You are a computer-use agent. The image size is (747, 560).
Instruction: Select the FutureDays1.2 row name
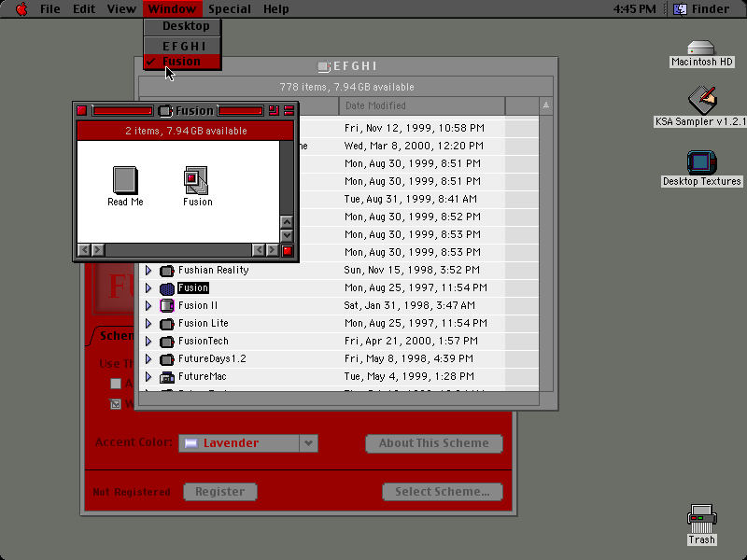click(x=212, y=359)
